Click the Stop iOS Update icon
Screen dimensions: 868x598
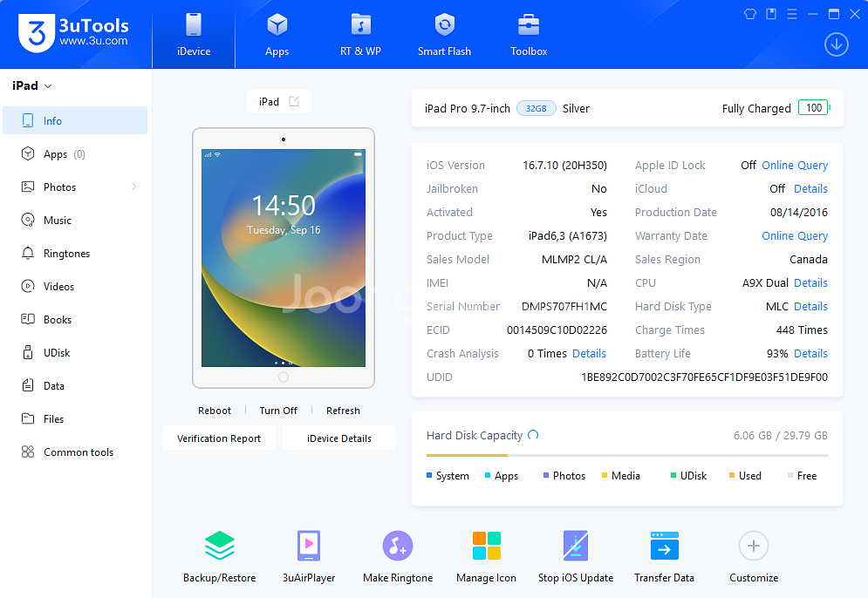(575, 547)
